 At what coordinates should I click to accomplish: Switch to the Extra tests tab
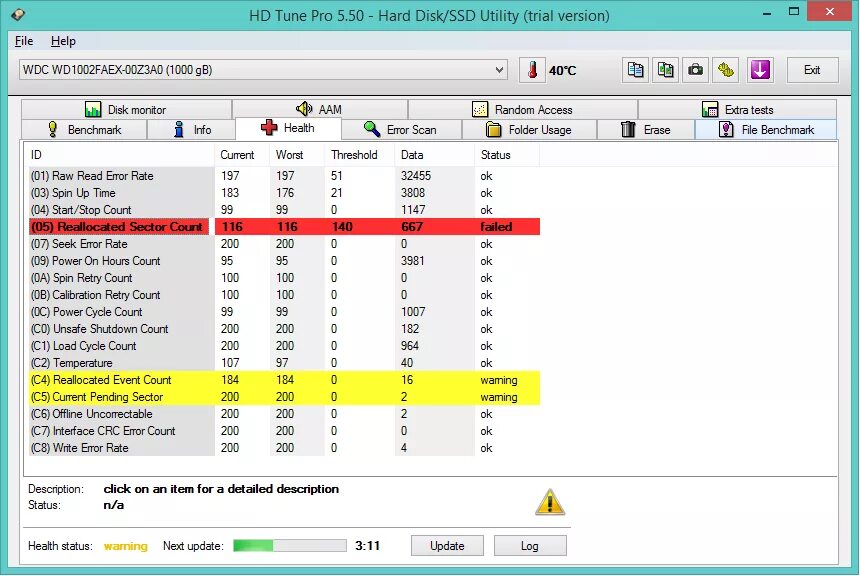tap(737, 110)
